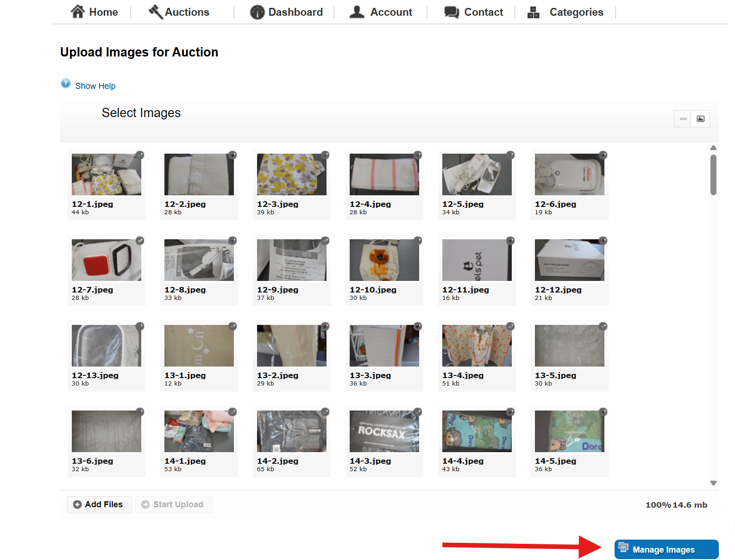Click the Start Upload button

(173, 504)
